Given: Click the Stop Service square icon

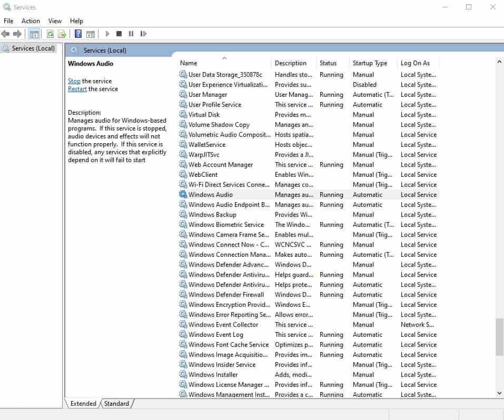Looking at the screenshot, I should click(x=119, y=34).
